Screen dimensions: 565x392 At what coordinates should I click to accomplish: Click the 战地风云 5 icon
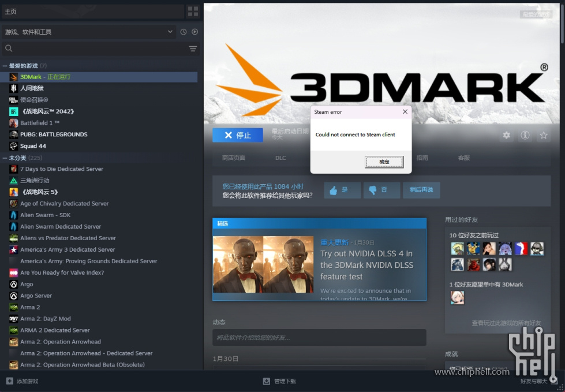pyautogui.click(x=14, y=192)
